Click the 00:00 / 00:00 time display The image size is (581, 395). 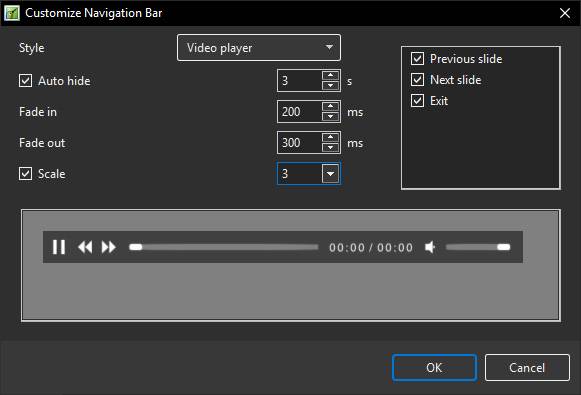click(x=371, y=248)
